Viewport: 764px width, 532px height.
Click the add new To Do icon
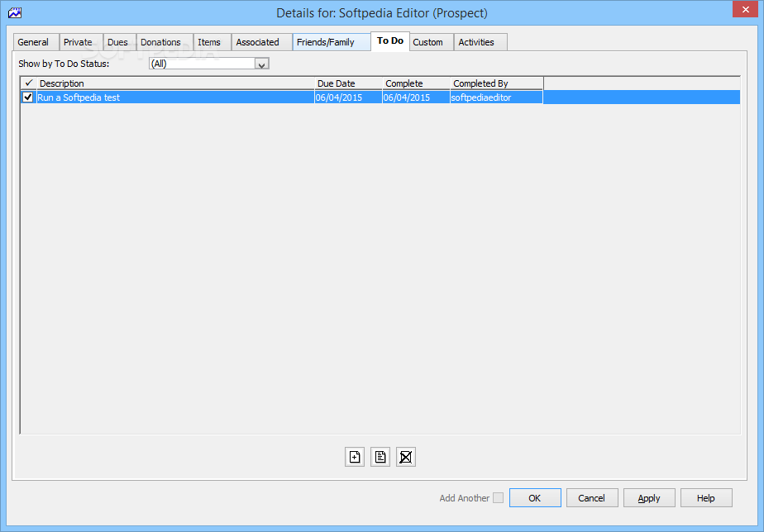click(354, 457)
